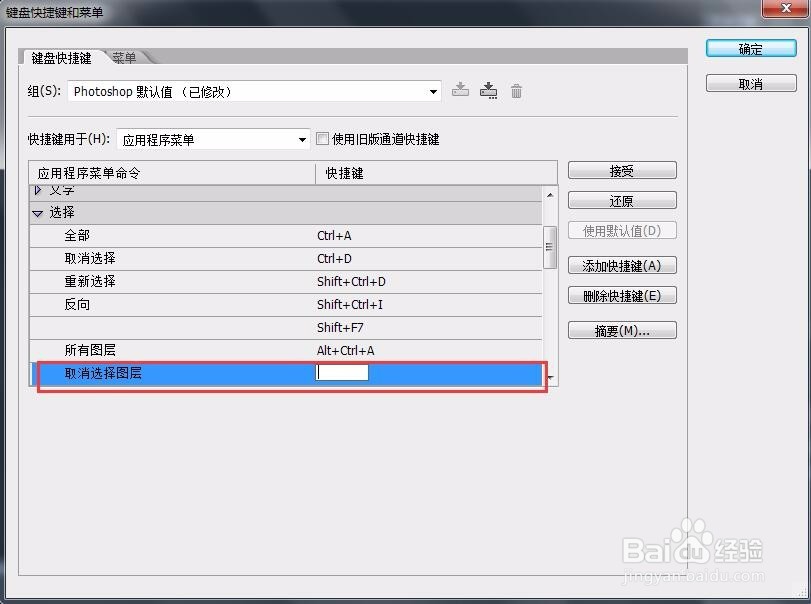
Task: Click the save shortcut set icon
Action: point(459,90)
